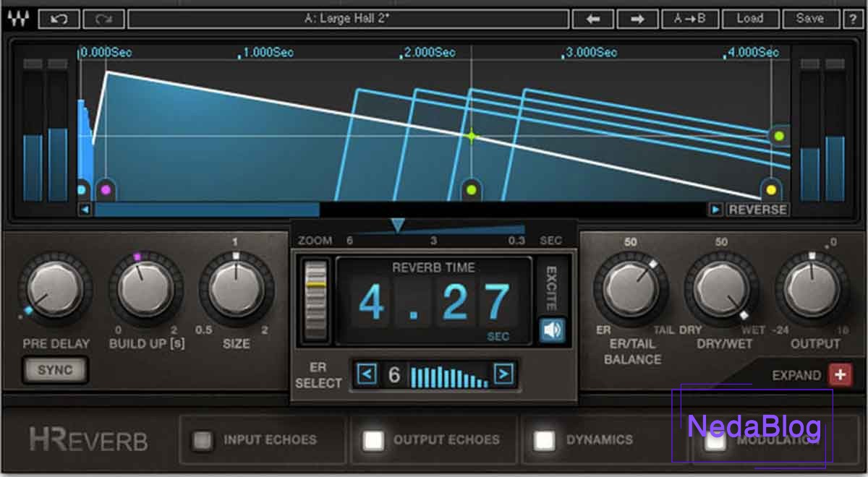Toggle the Excite speaker icon

[x=553, y=330]
